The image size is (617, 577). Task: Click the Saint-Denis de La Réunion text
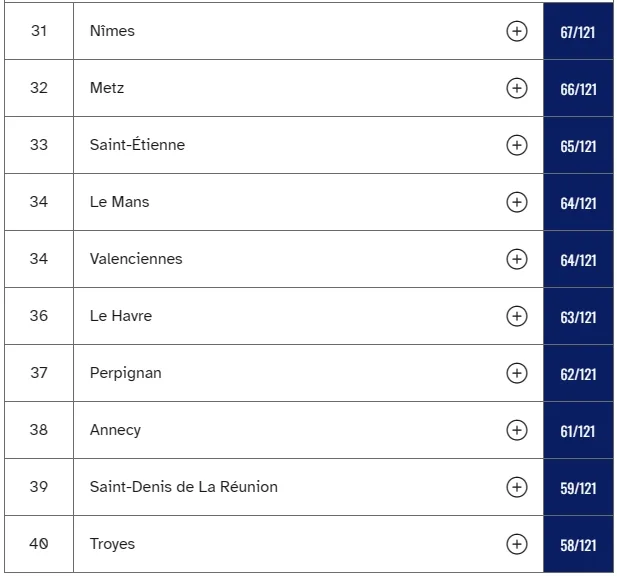[x=183, y=487]
